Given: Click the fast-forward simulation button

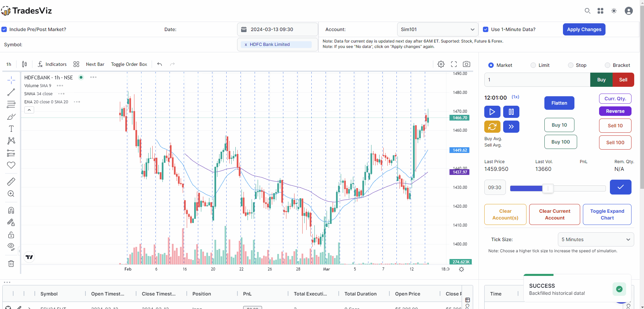Looking at the screenshot, I should [x=511, y=127].
